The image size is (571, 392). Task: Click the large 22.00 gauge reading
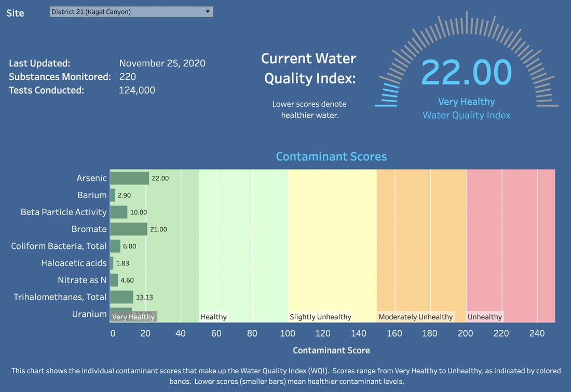coord(467,72)
